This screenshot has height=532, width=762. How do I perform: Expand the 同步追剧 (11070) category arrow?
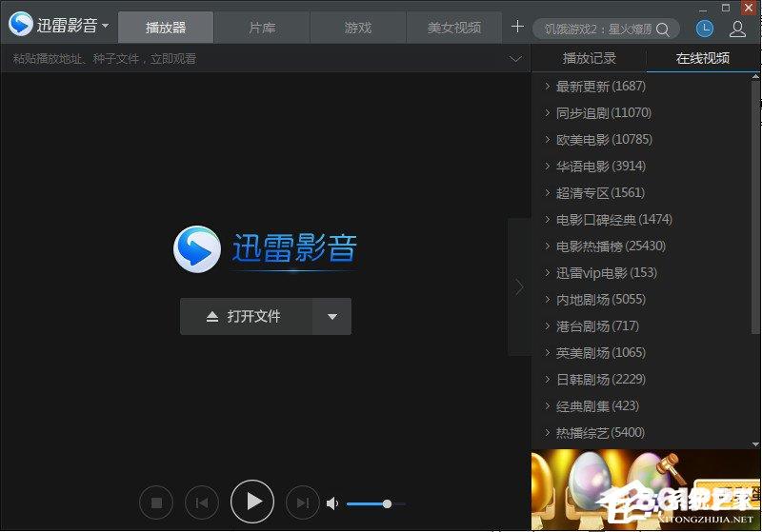(x=547, y=112)
